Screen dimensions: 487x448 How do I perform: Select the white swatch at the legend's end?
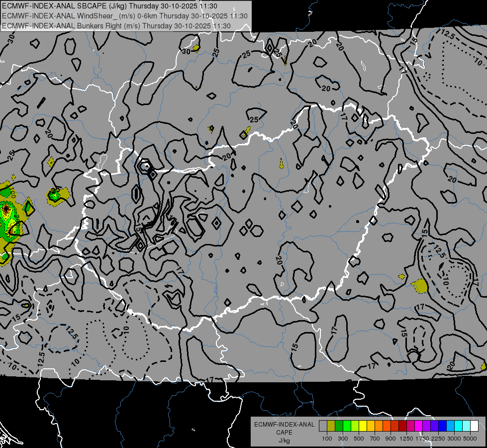tap(474, 426)
